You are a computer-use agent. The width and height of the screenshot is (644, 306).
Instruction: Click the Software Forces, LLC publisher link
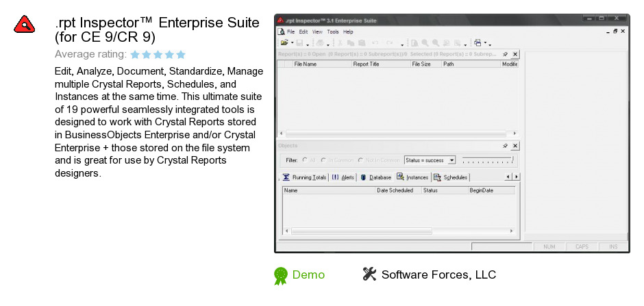point(438,275)
